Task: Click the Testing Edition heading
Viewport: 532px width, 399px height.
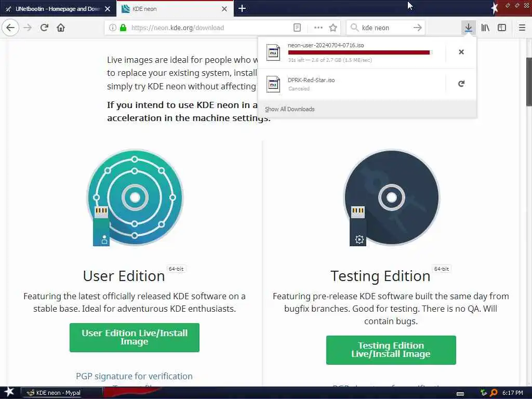Action: 380,276
